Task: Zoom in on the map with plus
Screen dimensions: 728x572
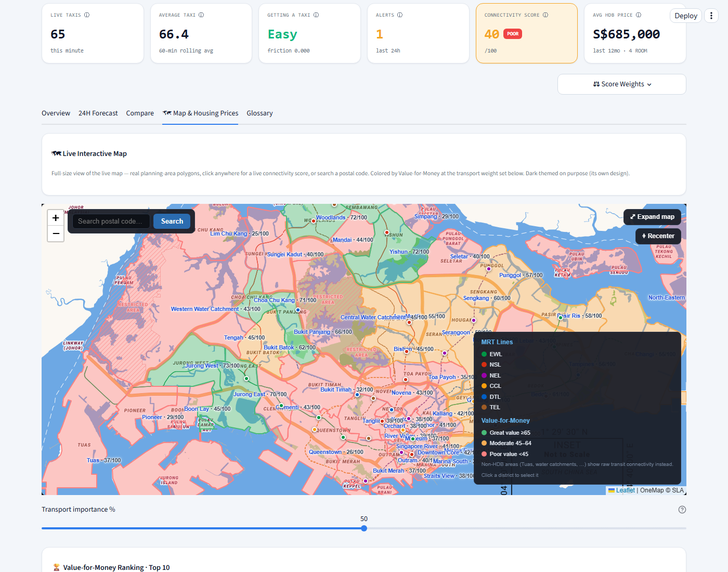Action: 56,218
